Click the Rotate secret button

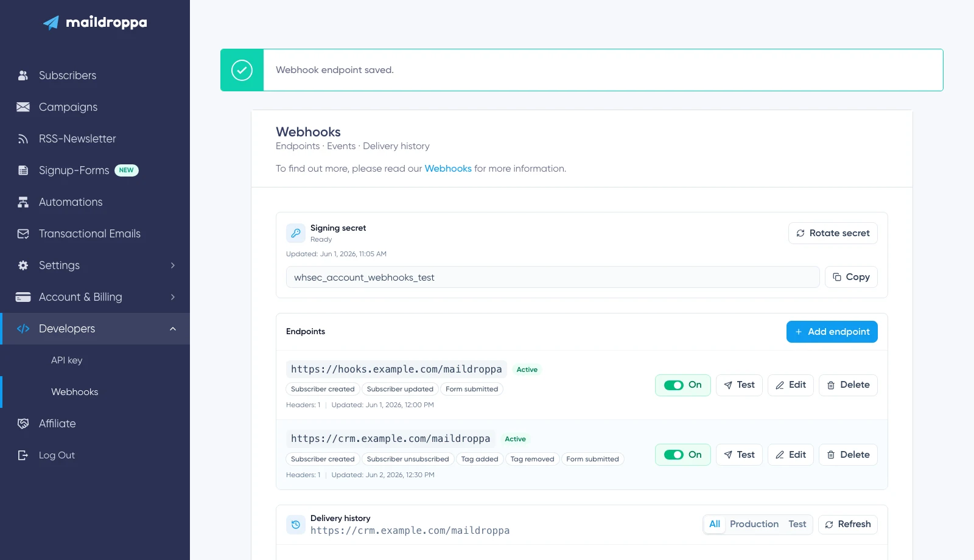pos(833,233)
